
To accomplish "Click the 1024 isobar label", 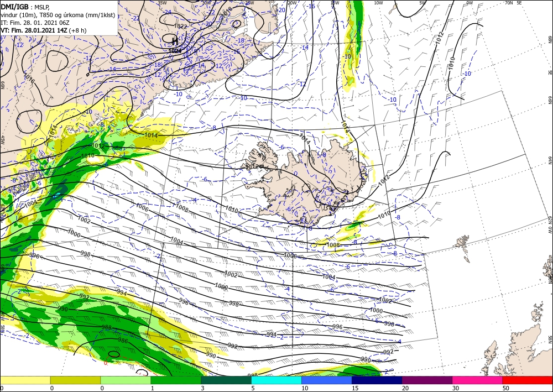I will pyautogui.click(x=175, y=51).
